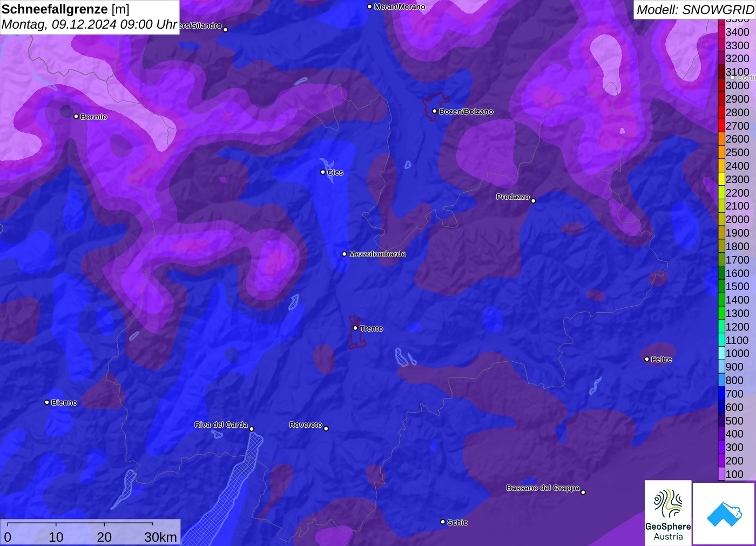Pick the blue 700 legend swatch
This screenshot has height=546, width=756.
tap(721, 394)
